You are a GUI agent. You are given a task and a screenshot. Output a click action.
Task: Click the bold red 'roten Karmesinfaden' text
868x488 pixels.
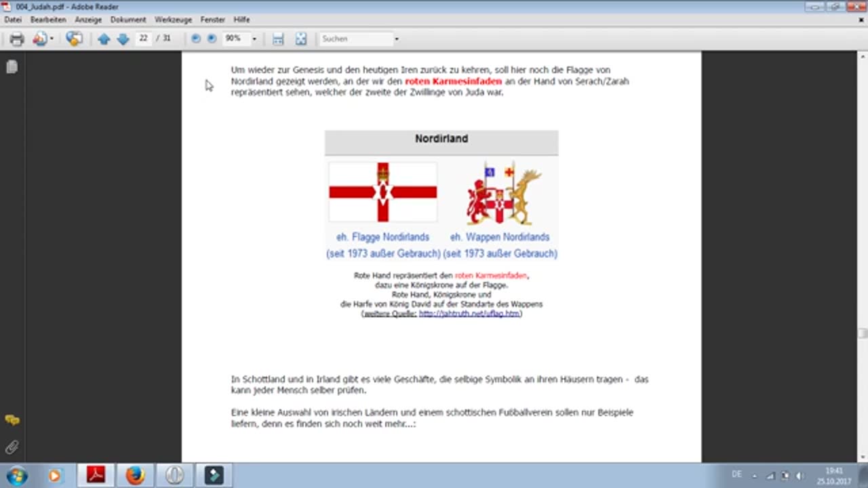453,81
